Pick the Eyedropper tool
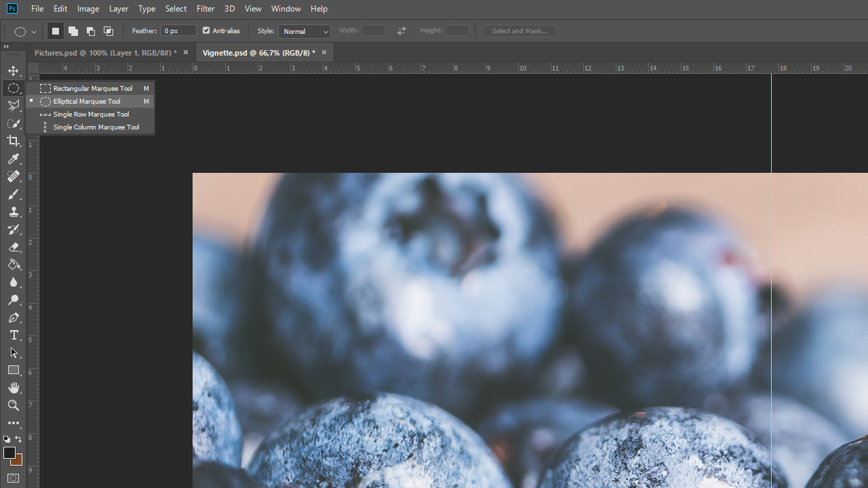The width and height of the screenshot is (868, 488). 14,159
